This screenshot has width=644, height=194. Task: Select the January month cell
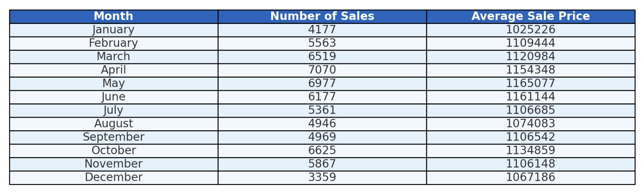114,30
